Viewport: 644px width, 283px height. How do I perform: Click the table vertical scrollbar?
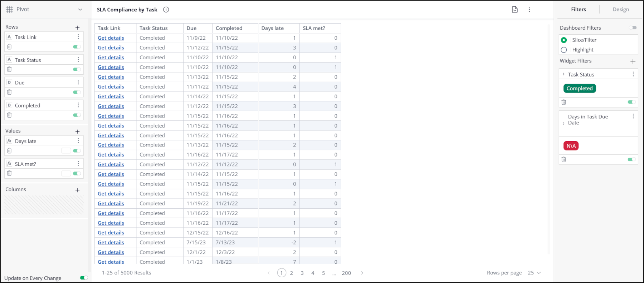tap(549, 139)
